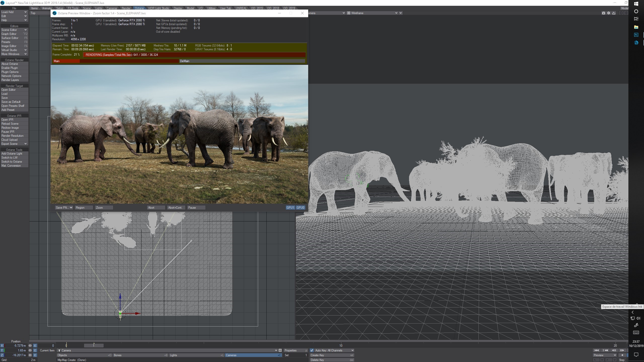Switch to the Render tab
The height and width of the screenshot is (362, 644).
126,8
